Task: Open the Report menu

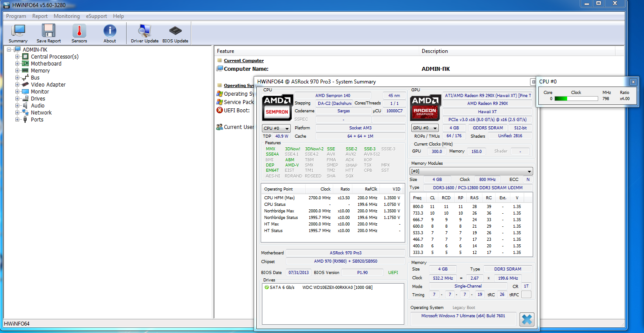Action: pos(40,16)
